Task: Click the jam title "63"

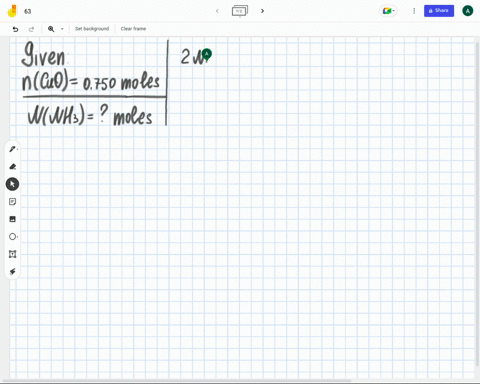Action: 28,11
